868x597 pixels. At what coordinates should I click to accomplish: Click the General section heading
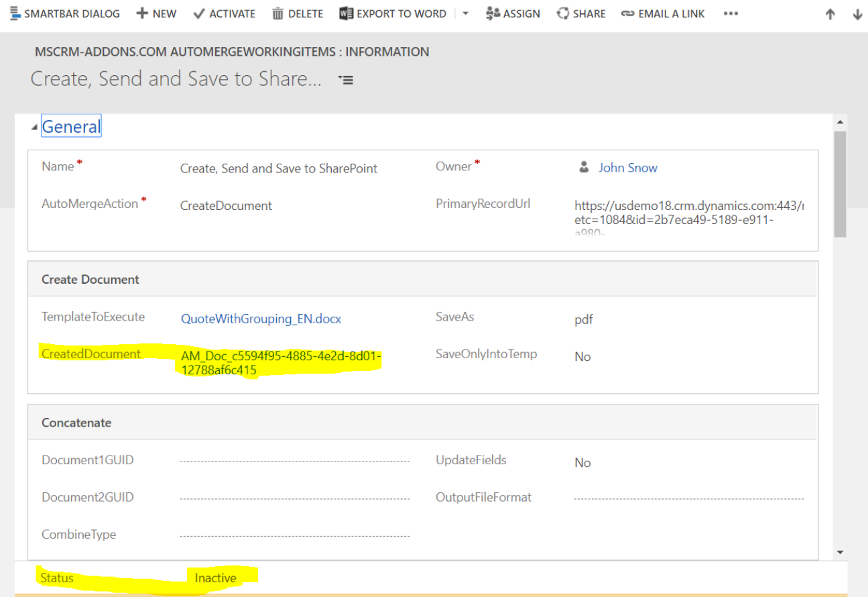[71, 126]
